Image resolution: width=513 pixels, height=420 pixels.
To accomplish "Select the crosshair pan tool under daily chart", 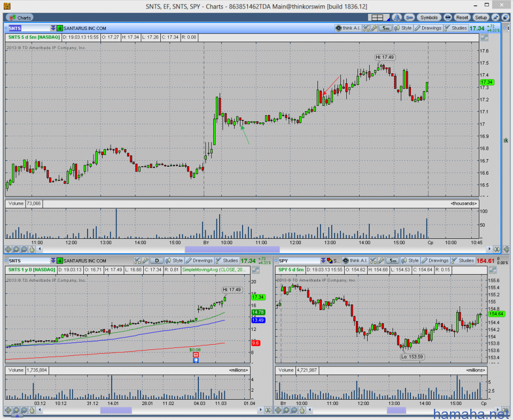I will click(x=8, y=410).
